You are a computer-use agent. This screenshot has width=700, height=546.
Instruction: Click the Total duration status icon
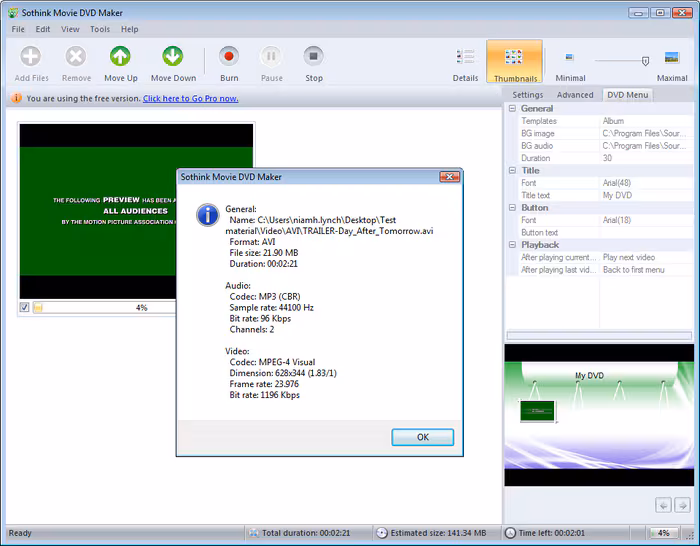[x=254, y=533]
